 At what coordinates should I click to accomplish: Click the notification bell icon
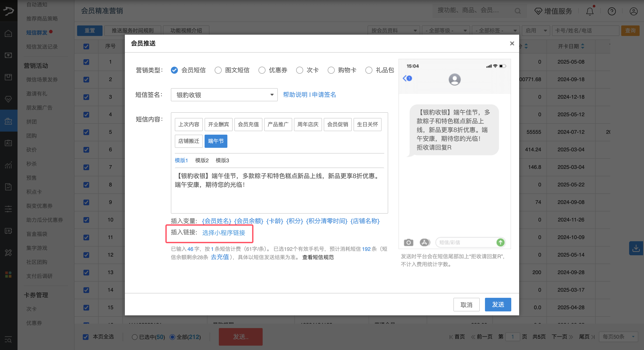point(589,11)
